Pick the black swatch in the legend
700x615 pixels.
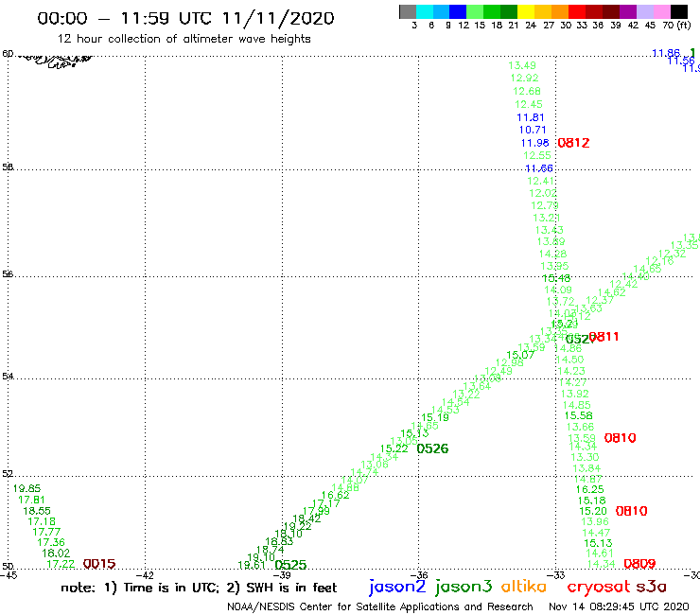pos(679,11)
